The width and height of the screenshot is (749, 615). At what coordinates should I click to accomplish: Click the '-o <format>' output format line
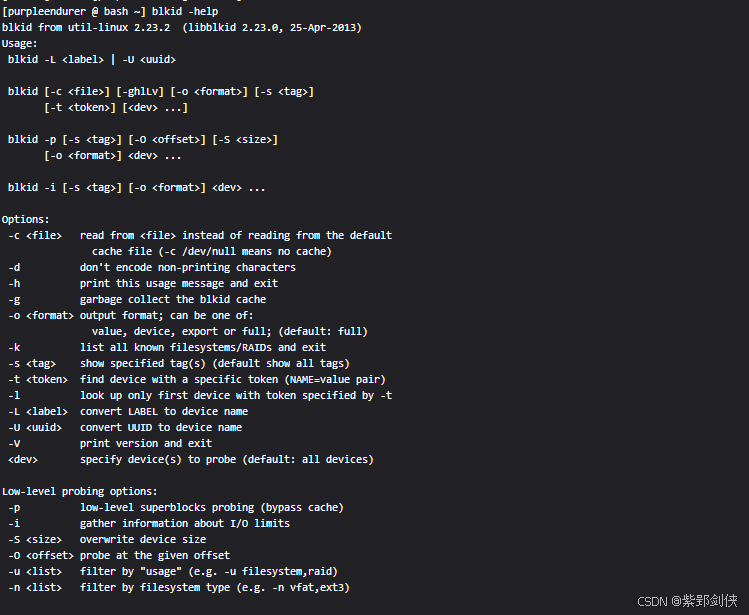[130, 315]
